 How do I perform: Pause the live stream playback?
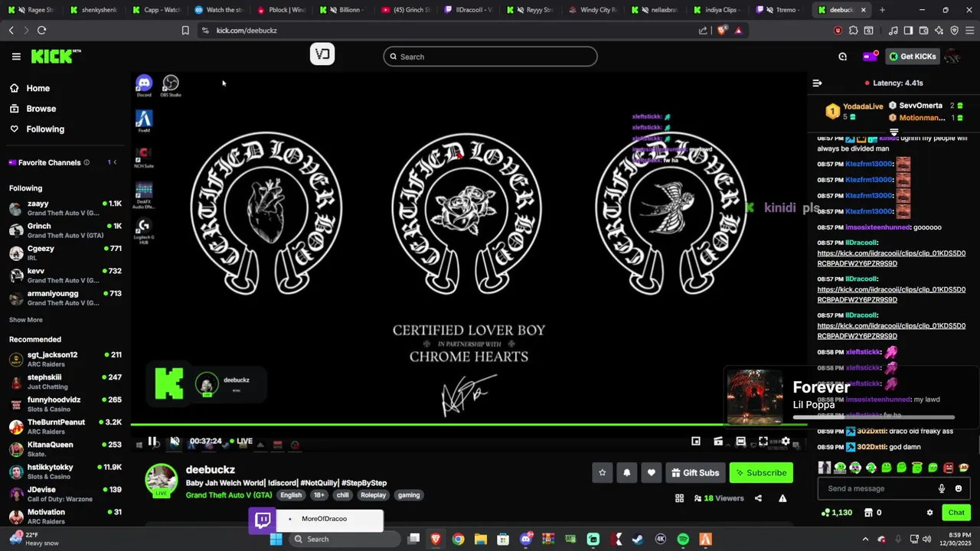tap(152, 442)
